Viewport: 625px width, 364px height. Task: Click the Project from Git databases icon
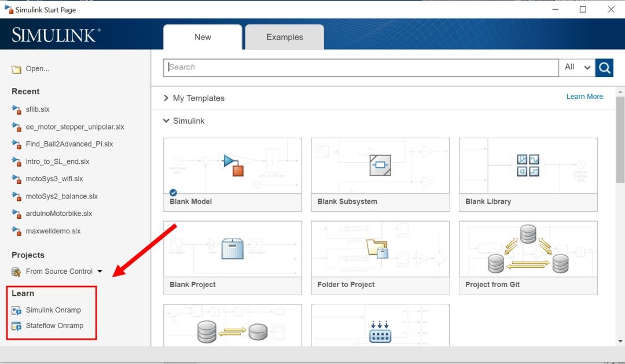(528, 249)
